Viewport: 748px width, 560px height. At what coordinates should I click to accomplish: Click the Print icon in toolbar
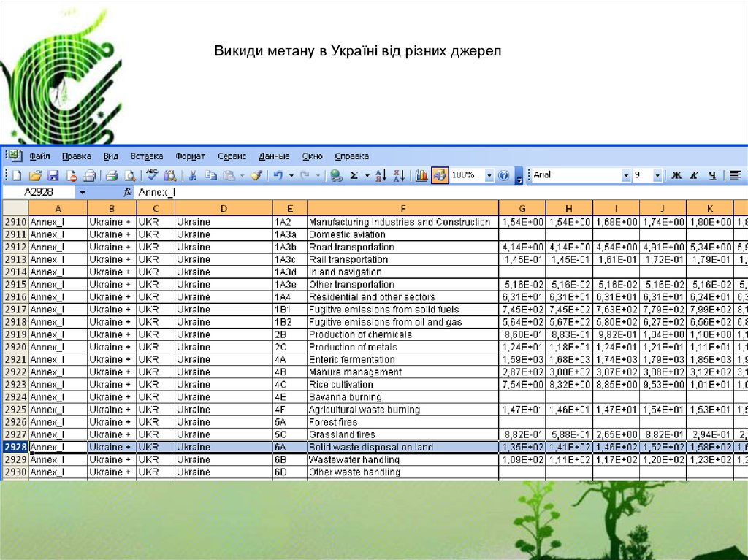tap(112, 175)
